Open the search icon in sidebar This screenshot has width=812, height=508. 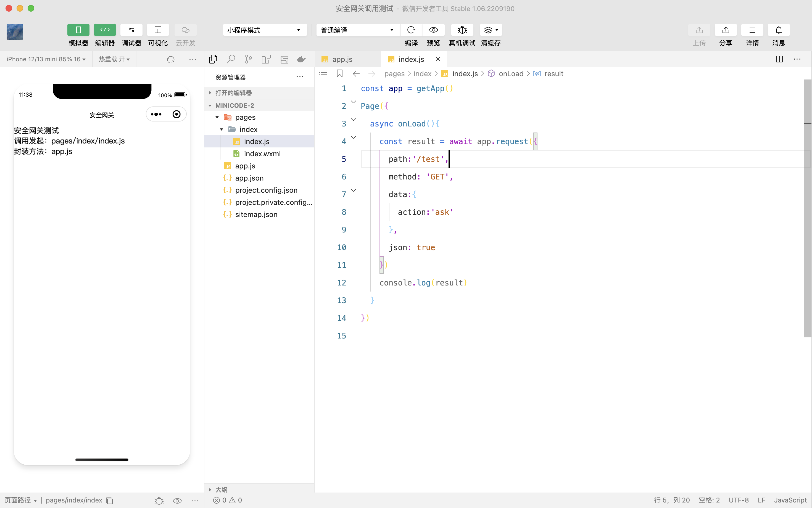[231, 59]
